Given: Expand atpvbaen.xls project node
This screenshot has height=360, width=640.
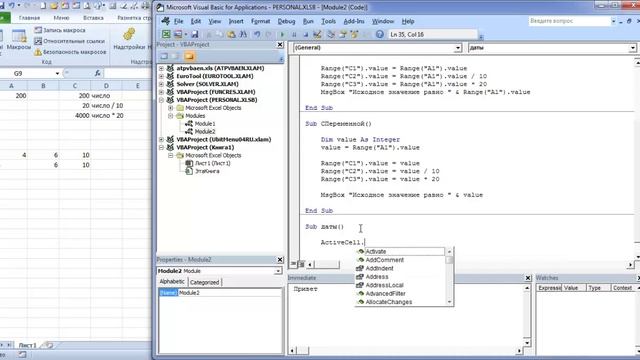Looking at the screenshot, I should click(x=161, y=68).
